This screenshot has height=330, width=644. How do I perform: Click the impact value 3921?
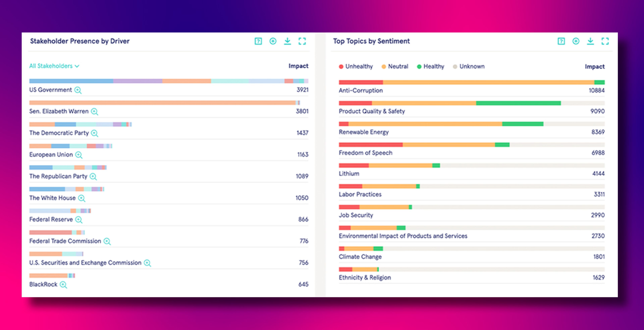[303, 90]
